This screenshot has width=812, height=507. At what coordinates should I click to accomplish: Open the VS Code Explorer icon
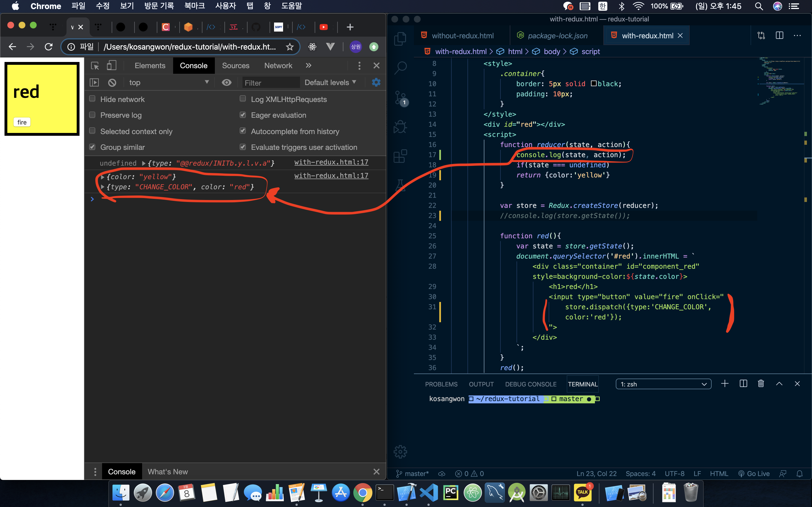[400, 39]
